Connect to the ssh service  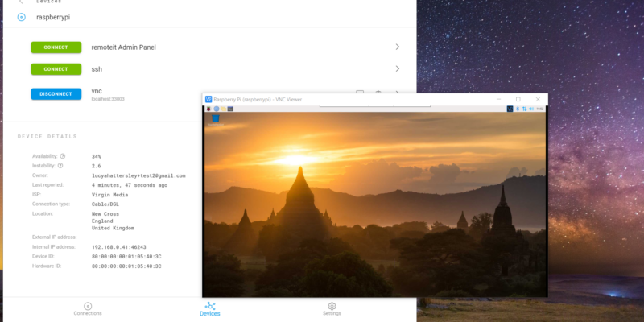click(56, 69)
